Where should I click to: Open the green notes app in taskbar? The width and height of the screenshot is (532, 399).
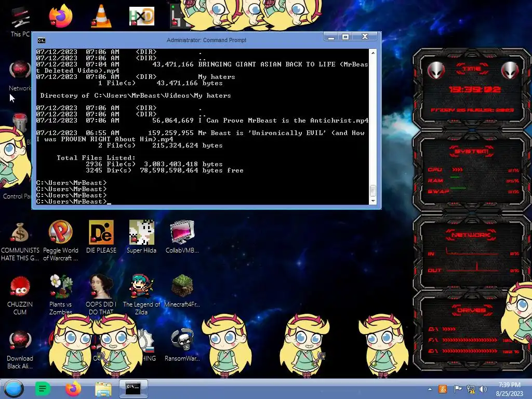tap(43, 389)
